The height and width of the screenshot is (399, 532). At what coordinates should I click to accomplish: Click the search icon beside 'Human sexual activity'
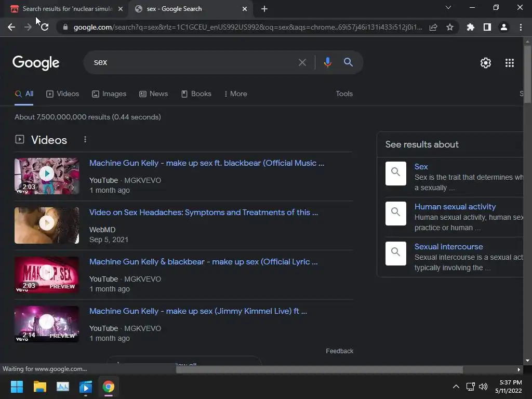(x=395, y=214)
